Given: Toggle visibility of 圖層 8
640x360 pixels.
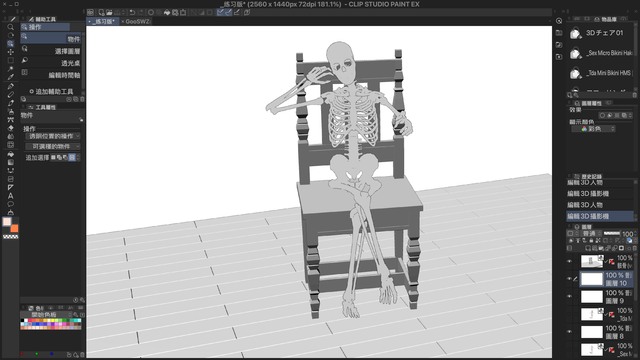Looking at the screenshot, I should [569, 332].
